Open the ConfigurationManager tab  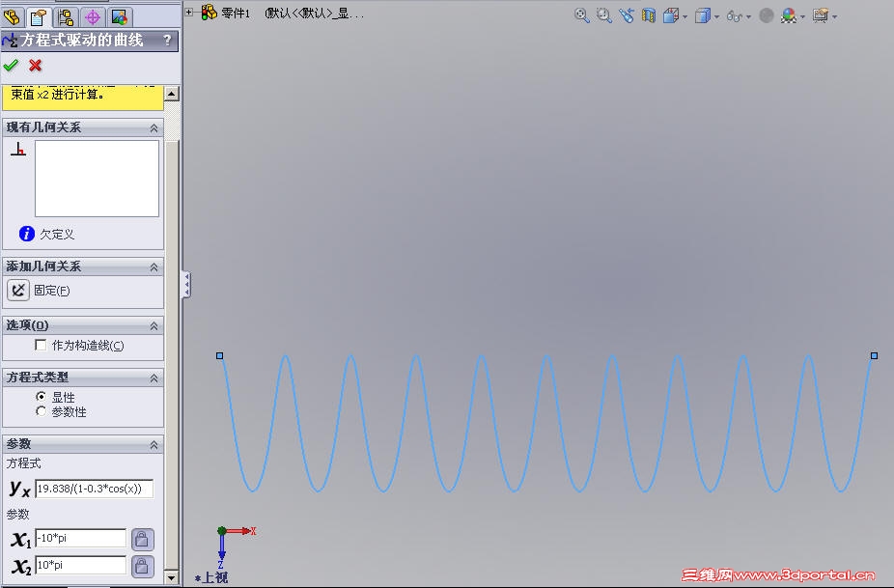[66, 17]
